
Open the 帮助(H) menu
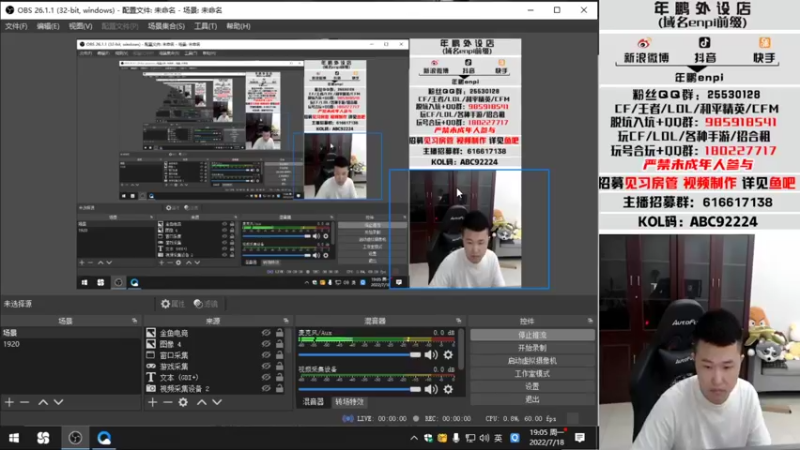tap(238, 26)
